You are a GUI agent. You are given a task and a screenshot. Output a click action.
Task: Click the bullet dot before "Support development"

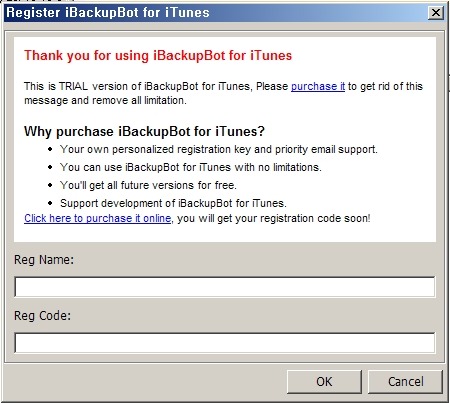(x=50, y=203)
